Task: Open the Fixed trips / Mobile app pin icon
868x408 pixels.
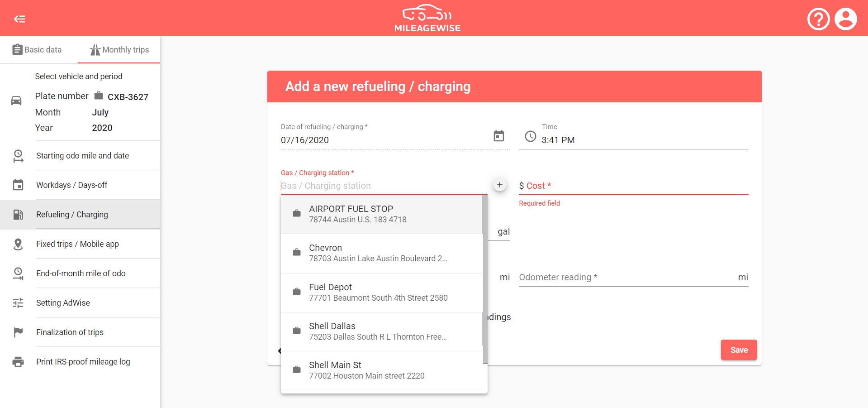Action: (18, 244)
